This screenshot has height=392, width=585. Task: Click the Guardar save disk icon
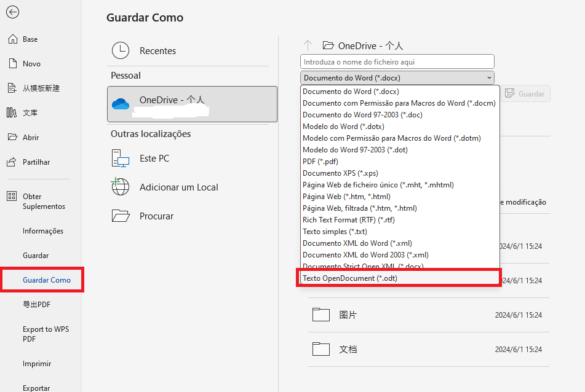point(509,93)
